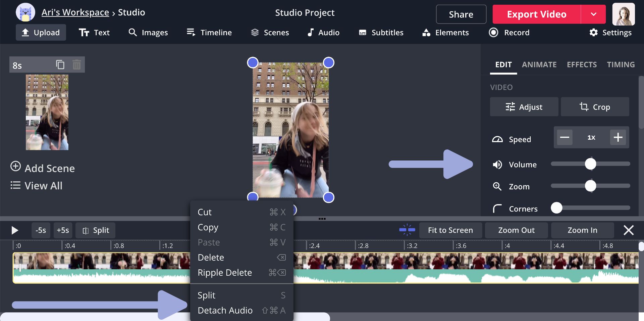
Task: Switch to the TIMING tab
Action: tap(621, 64)
